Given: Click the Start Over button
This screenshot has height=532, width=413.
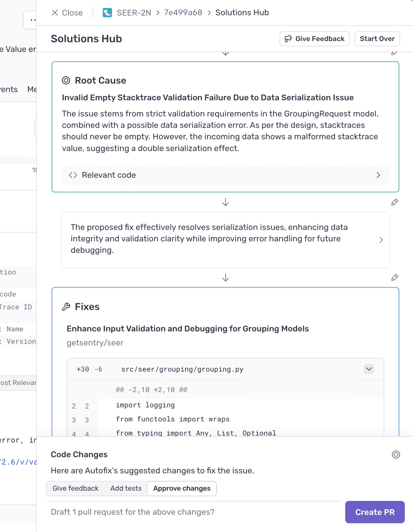Looking at the screenshot, I should [377, 39].
